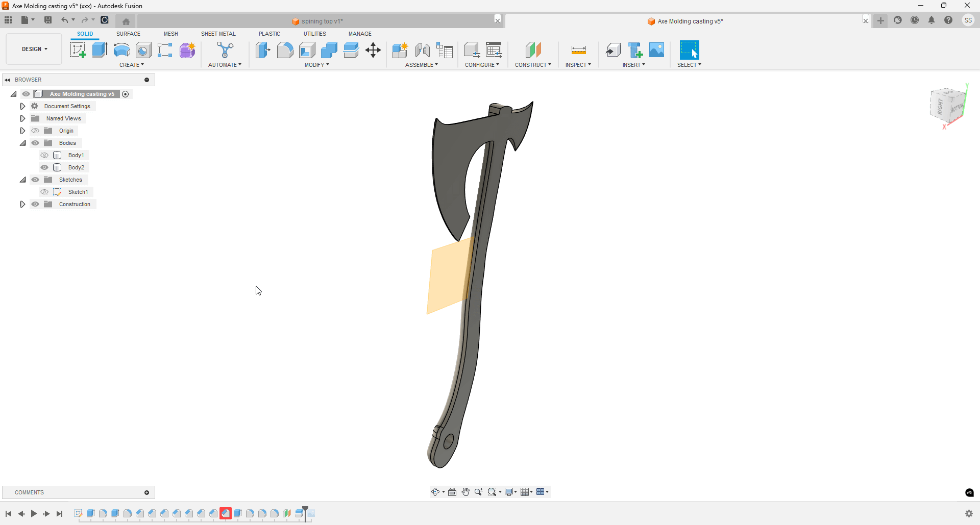Viewport: 980px width, 525px height.
Task: Open the SHEET METAL tab
Action: click(x=218, y=34)
